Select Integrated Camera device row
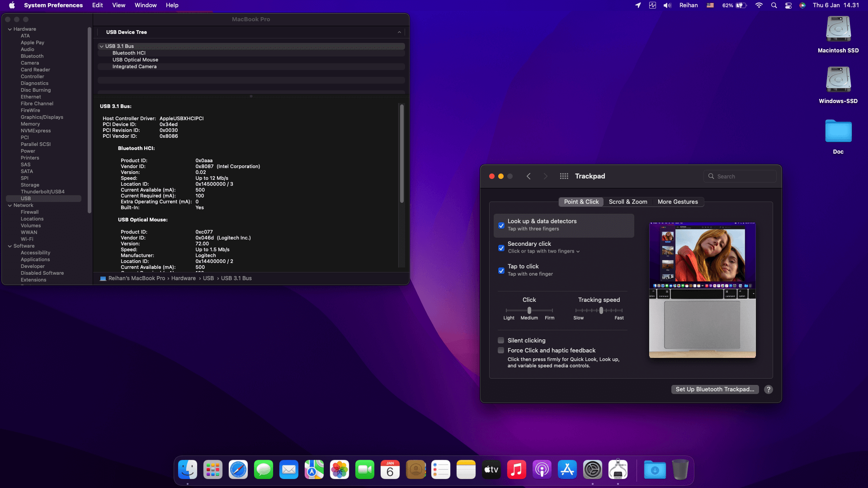Image resolution: width=868 pixels, height=488 pixels. 251,66
